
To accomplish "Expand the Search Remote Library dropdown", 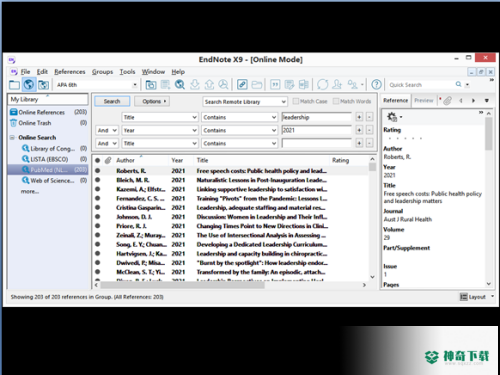I will coord(245,102).
